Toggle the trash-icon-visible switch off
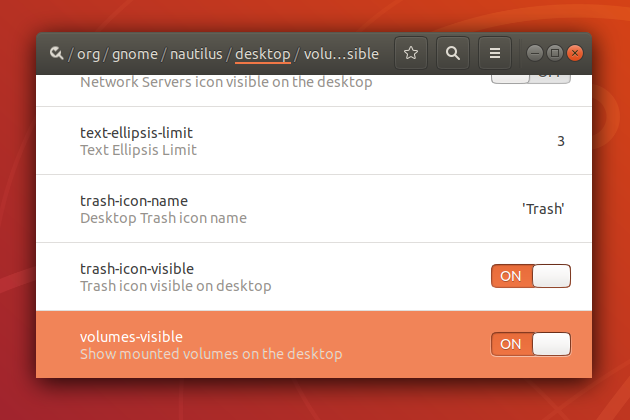The width and height of the screenshot is (630, 420). 530,276
